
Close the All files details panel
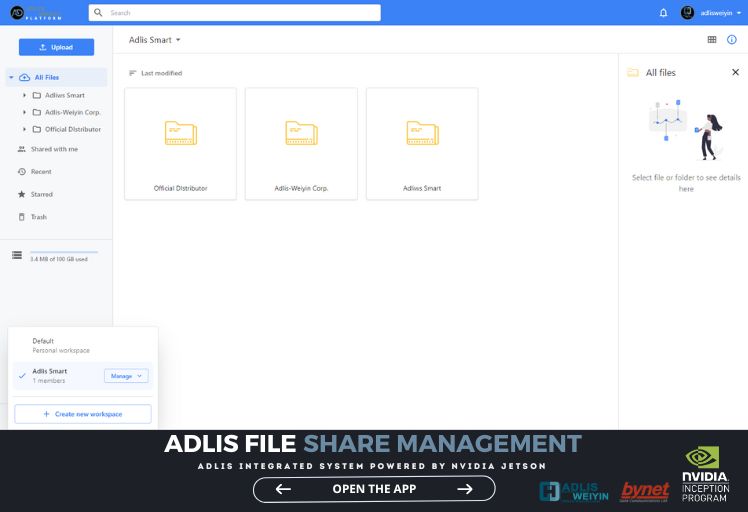coord(736,72)
